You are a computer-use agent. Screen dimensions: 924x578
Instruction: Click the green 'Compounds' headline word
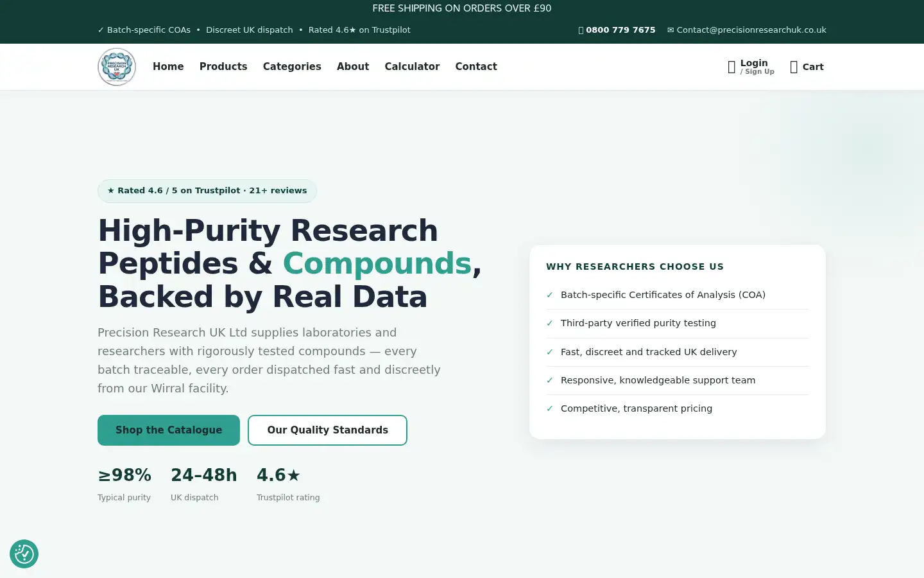pyautogui.click(x=377, y=263)
